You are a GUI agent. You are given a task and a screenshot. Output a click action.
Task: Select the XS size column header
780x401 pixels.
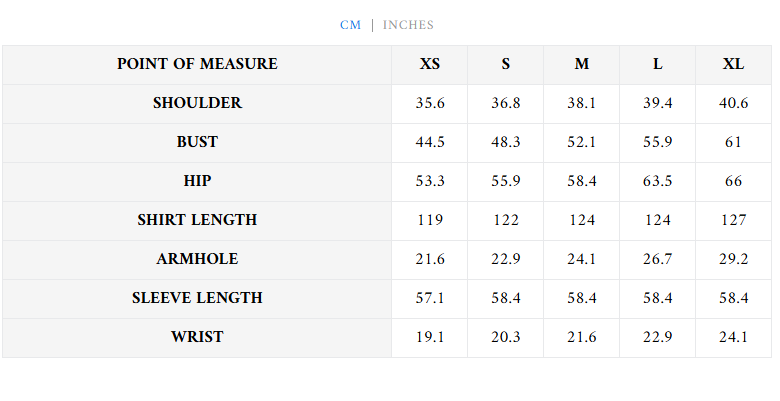[x=430, y=64]
